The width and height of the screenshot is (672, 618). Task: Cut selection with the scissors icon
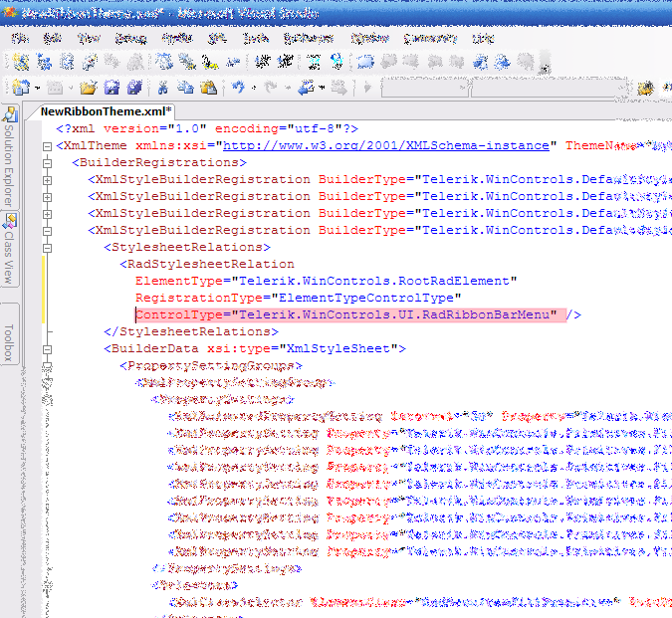(162, 88)
